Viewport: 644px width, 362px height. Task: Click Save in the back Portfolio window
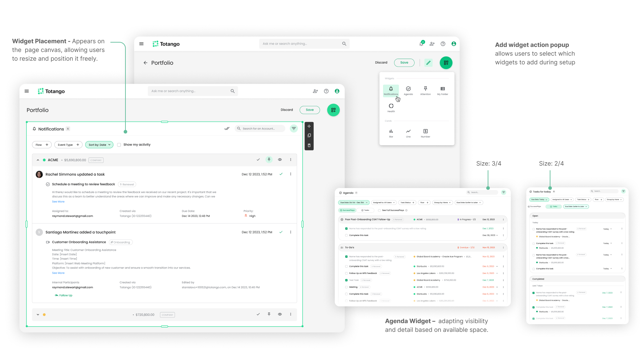point(404,63)
